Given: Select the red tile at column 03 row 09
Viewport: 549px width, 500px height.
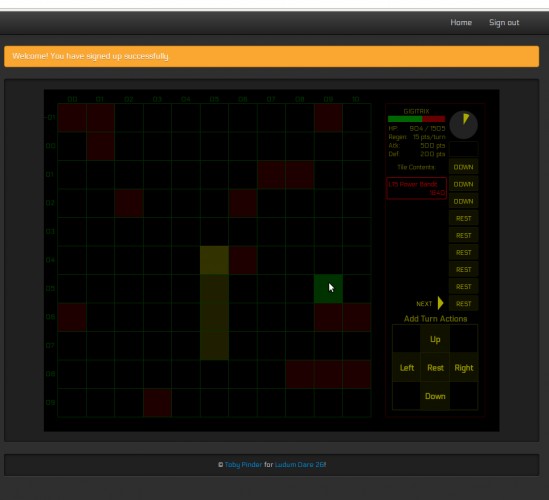Looking at the screenshot, I should point(157,403).
